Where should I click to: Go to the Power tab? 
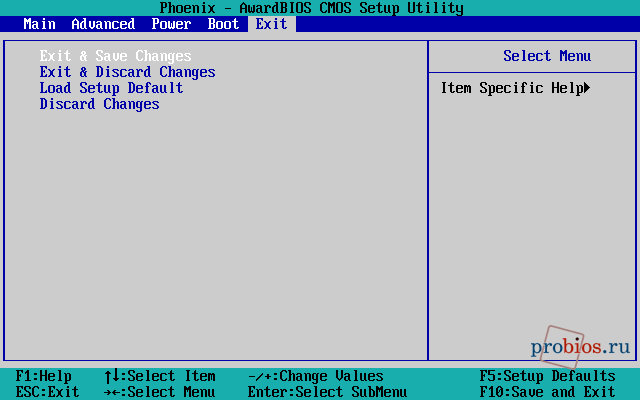[x=171, y=24]
